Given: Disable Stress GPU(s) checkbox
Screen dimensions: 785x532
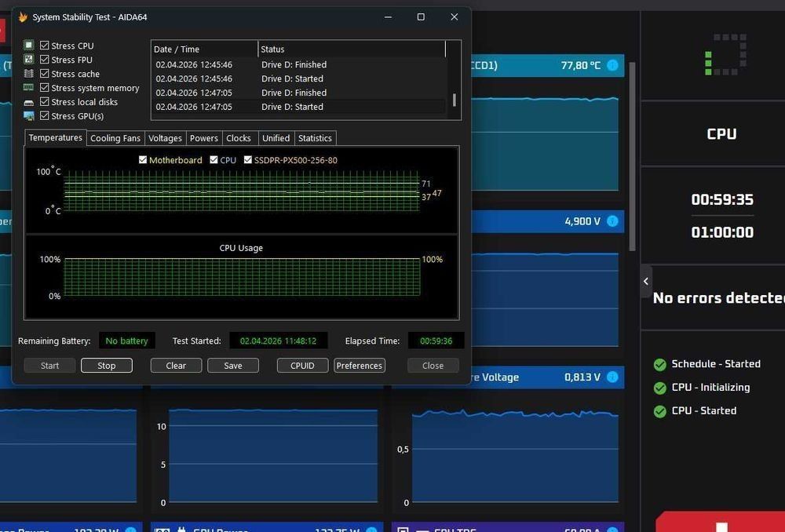Looking at the screenshot, I should point(45,115).
